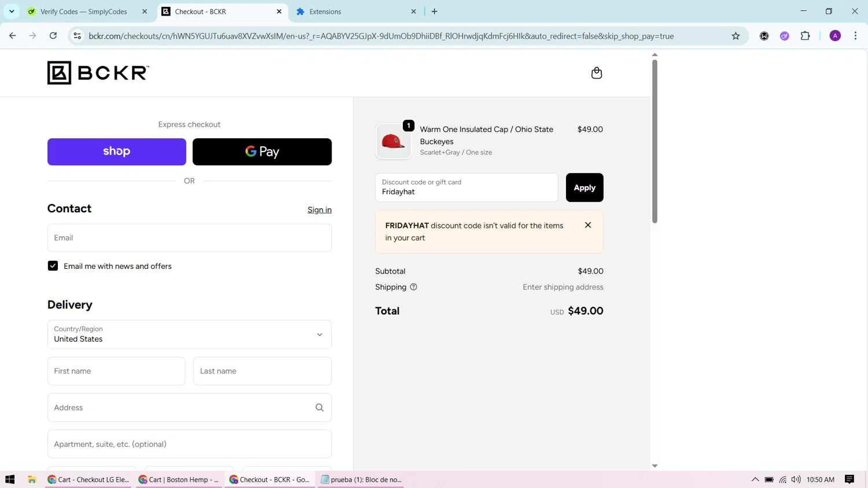The height and width of the screenshot is (488, 868).
Task: Switch to Checkout - BCKR taskbar window
Action: [270, 479]
